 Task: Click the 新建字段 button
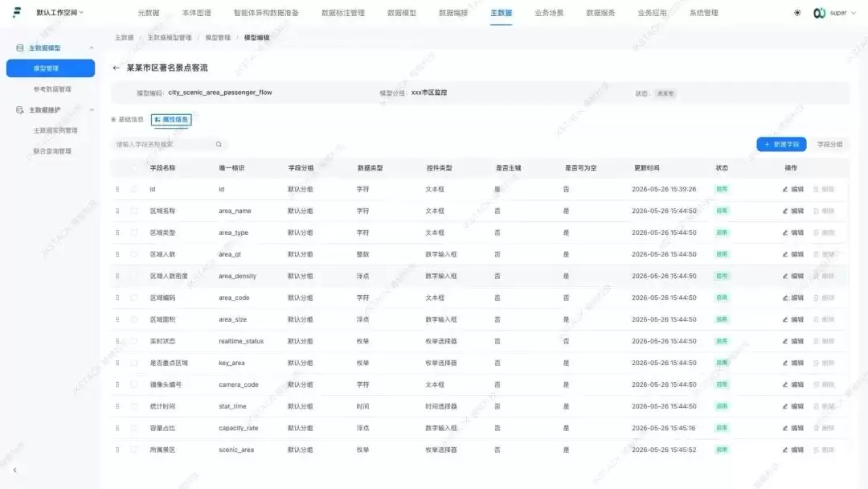781,145
